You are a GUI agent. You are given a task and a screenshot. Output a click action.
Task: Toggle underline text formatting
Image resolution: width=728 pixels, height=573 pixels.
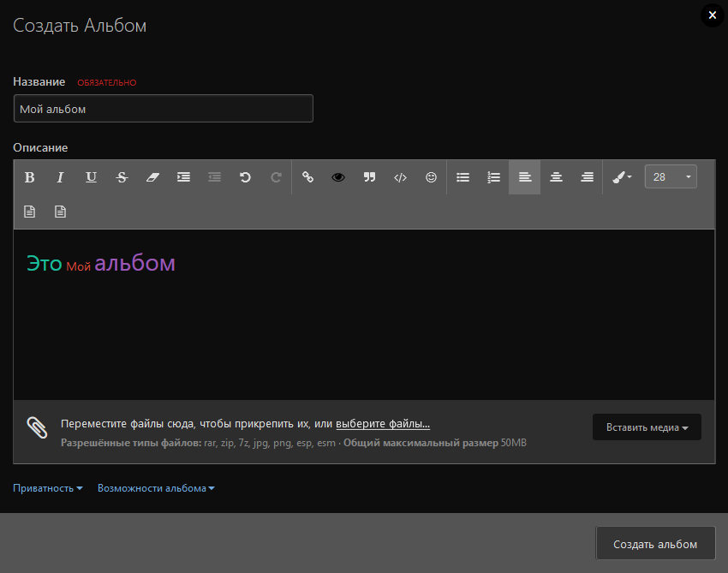click(x=91, y=177)
